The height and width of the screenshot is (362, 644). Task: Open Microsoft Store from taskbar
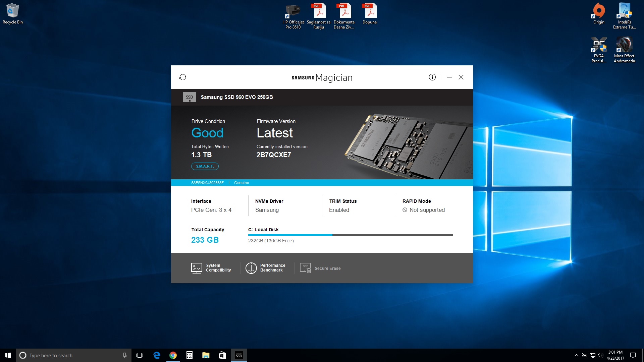point(222,355)
